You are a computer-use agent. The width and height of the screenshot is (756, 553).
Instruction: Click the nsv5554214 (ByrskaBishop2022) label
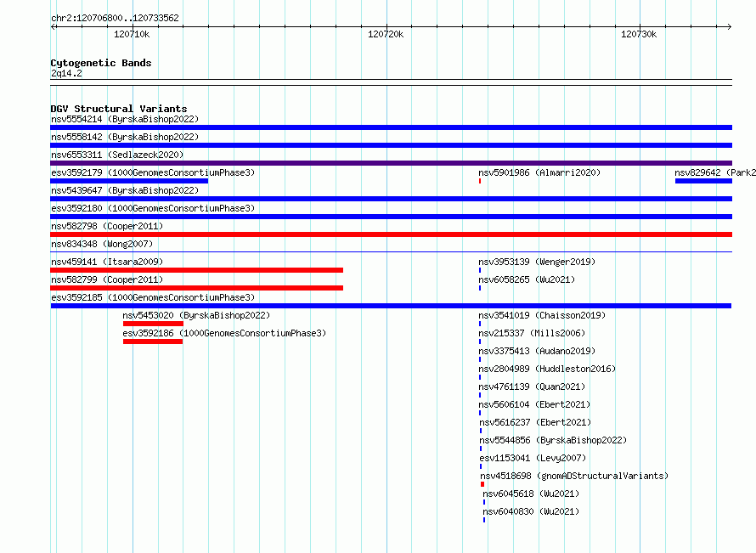pyautogui.click(x=125, y=119)
